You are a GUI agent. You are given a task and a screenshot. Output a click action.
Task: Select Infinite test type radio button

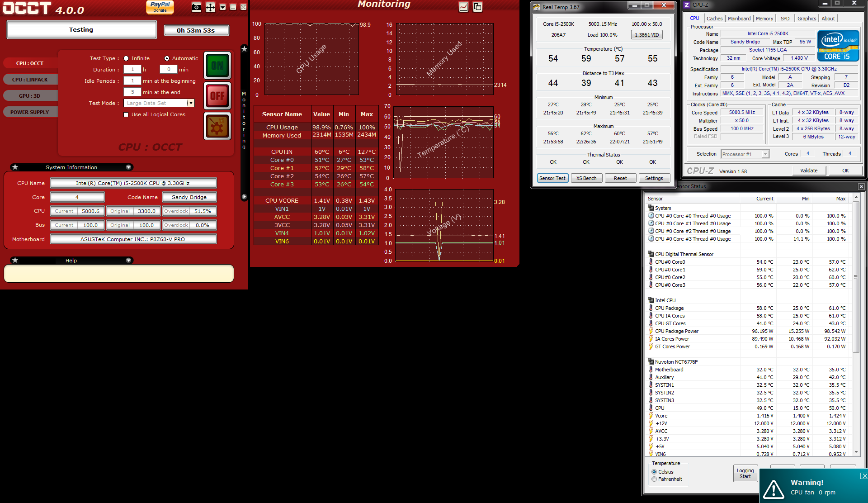(x=126, y=58)
